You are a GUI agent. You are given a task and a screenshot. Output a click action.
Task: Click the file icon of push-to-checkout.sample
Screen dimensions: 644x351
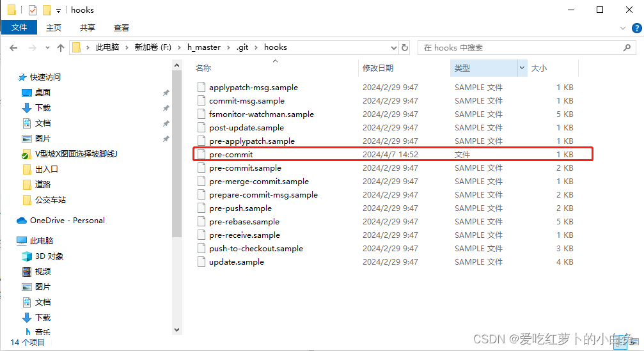point(201,248)
